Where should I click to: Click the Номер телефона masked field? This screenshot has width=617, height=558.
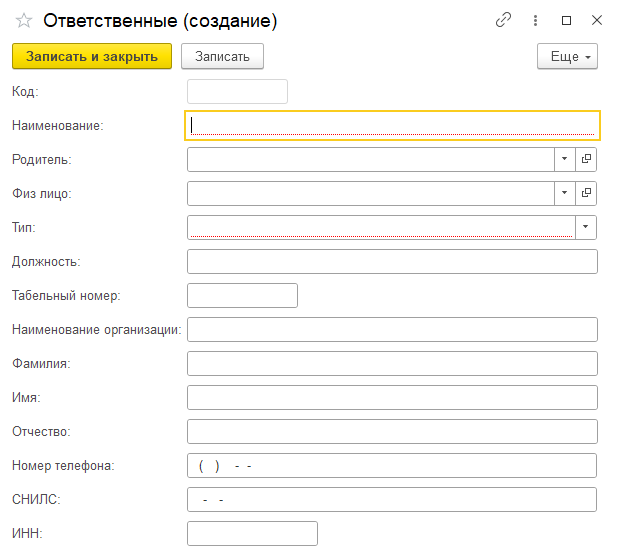[x=392, y=466]
